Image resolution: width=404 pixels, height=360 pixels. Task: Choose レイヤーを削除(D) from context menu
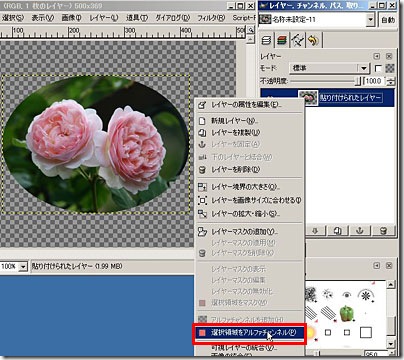(249, 170)
